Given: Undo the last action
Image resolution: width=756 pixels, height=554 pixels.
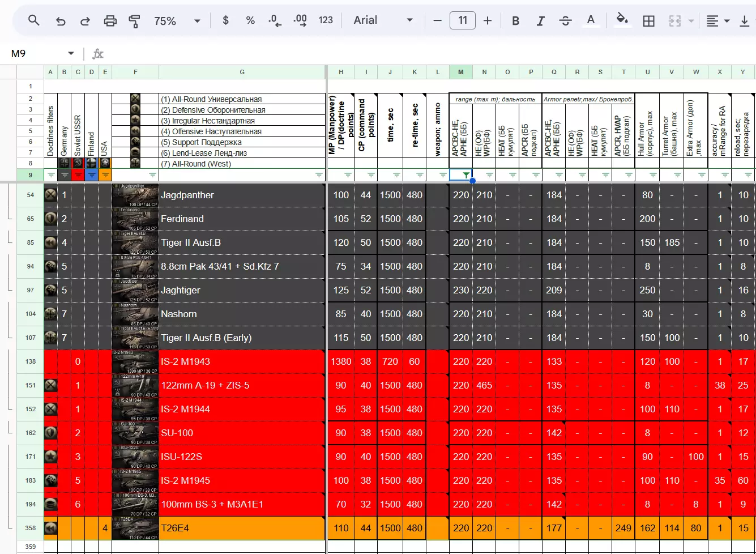Looking at the screenshot, I should tap(61, 21).
